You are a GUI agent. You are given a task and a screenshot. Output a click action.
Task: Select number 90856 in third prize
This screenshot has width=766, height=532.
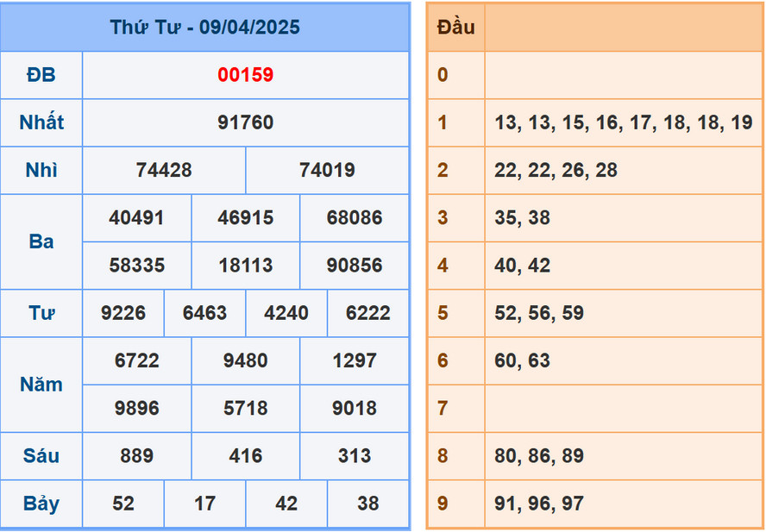point(354,266)
